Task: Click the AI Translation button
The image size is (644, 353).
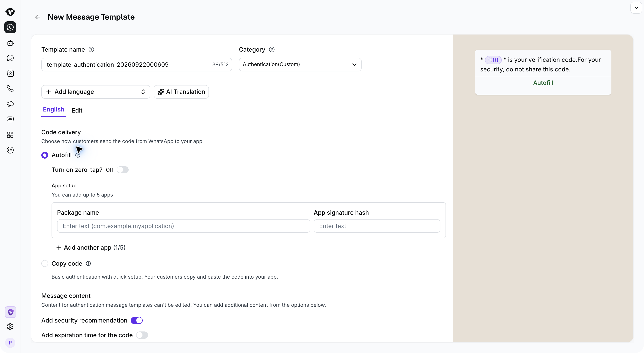Action: pos(181,92)
